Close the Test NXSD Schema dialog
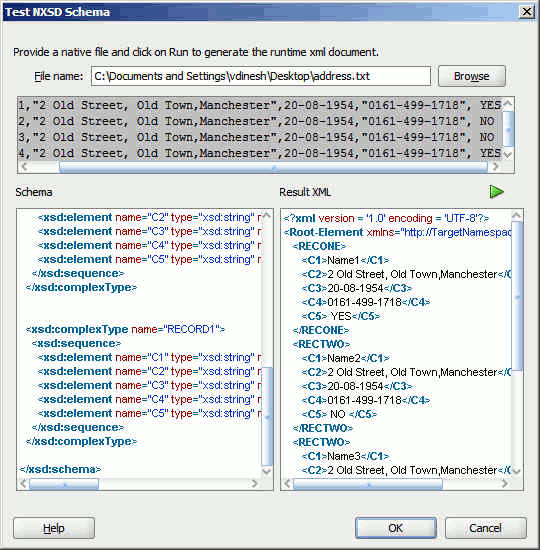This screenshot has height=550, width=540. 527,12
